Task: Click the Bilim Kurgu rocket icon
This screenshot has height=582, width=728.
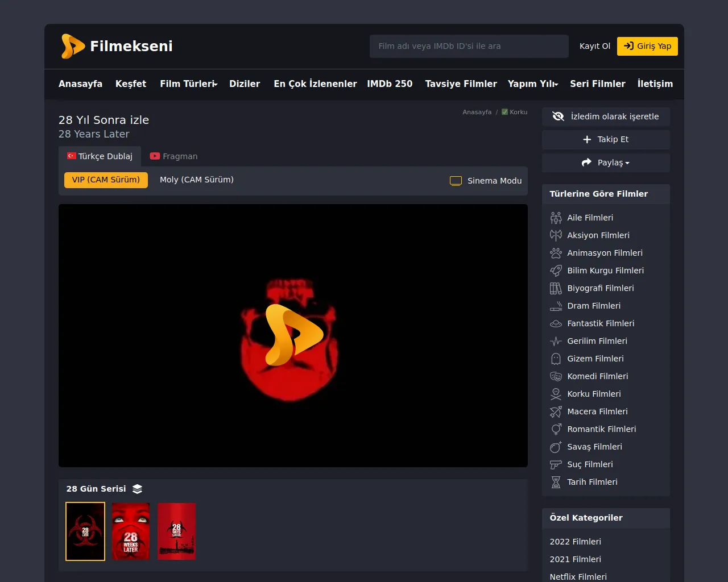Action: tap(556, 271)
